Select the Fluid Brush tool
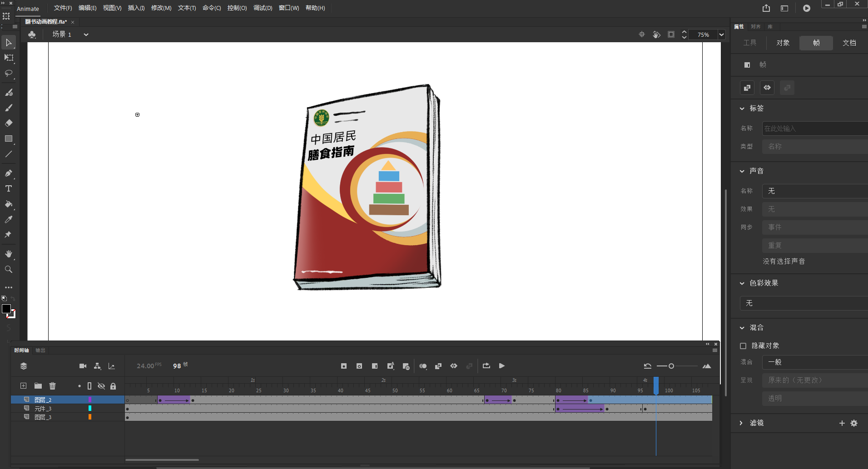The width and height of the screenshot is (868, 469). click(9, 92)
